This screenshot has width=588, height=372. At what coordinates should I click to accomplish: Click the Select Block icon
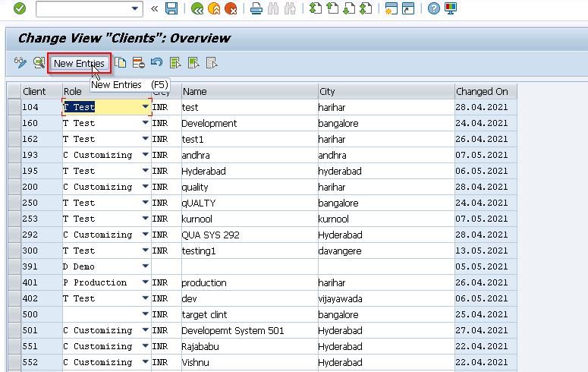193,63
